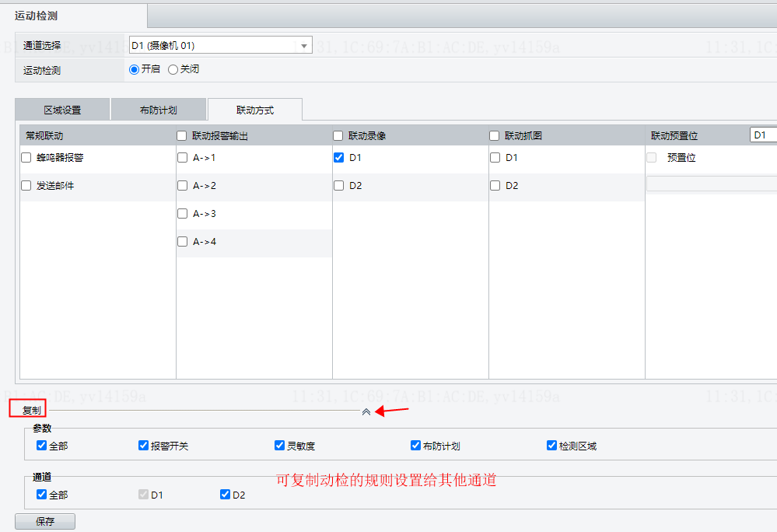The image size is (777, 532).
Task: Click the empty preset position input field
Action: (712, 184)
